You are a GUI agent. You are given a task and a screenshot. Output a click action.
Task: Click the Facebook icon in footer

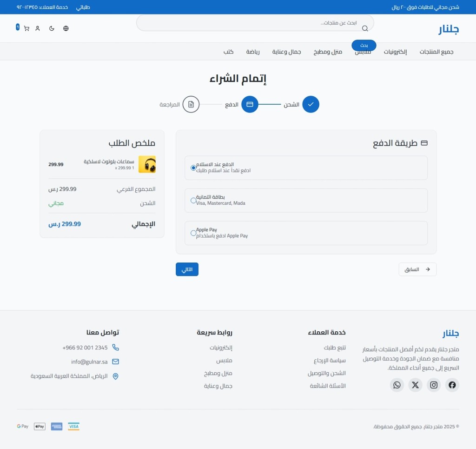[x=452, y=385]
